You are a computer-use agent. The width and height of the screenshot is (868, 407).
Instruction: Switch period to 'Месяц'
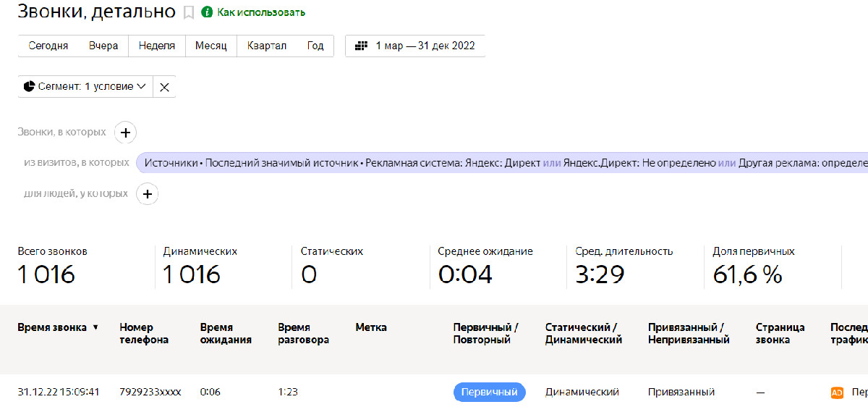tap(211, 46)
